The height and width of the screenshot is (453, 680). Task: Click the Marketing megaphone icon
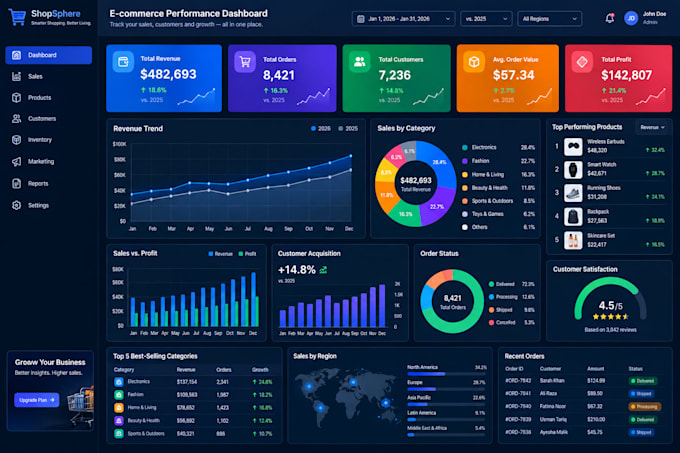pos(16,161)
